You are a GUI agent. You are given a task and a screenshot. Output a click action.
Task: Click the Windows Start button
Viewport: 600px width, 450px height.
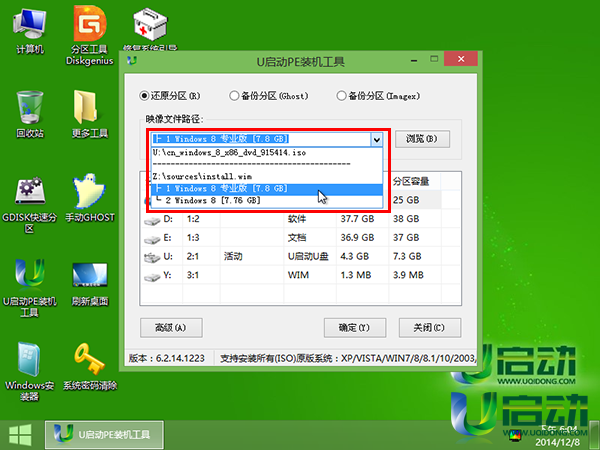click(20, 435)
